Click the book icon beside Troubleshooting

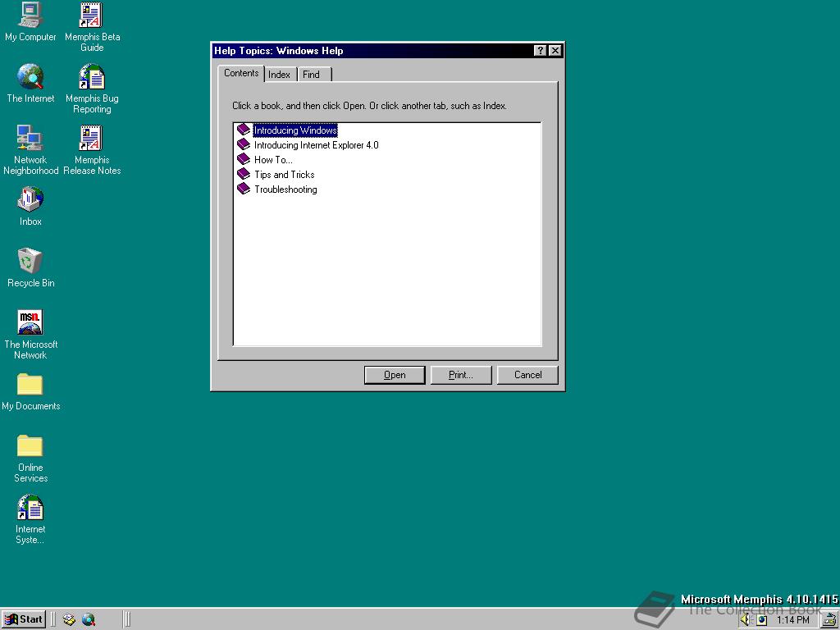(244, 189)
